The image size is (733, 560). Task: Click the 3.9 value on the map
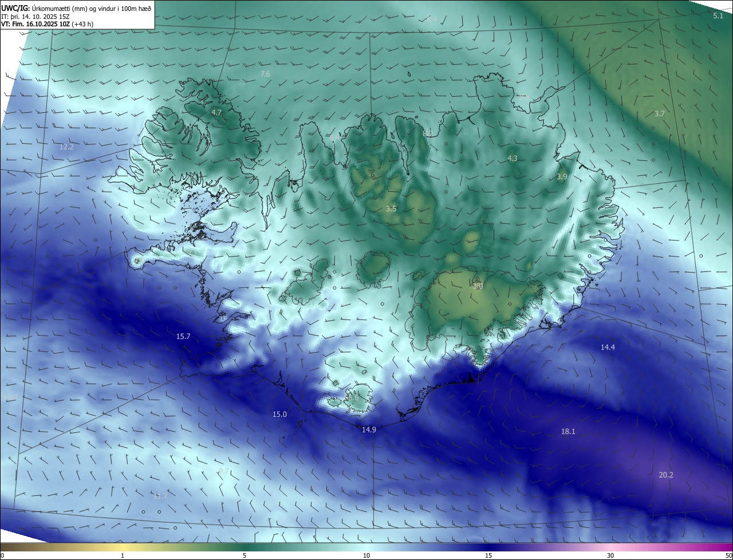pyautogui.click(x=562, y=177)
